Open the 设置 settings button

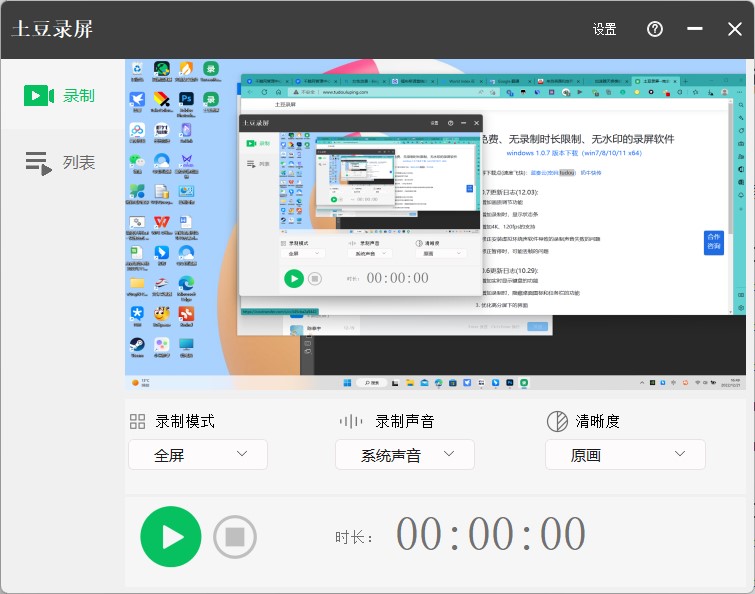[x=604, y=29]
